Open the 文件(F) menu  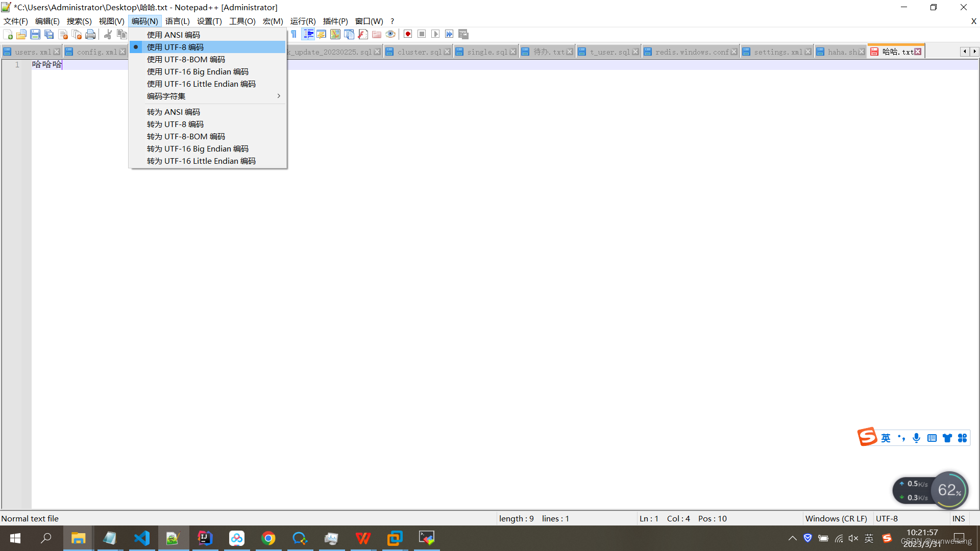click(16, 21)
